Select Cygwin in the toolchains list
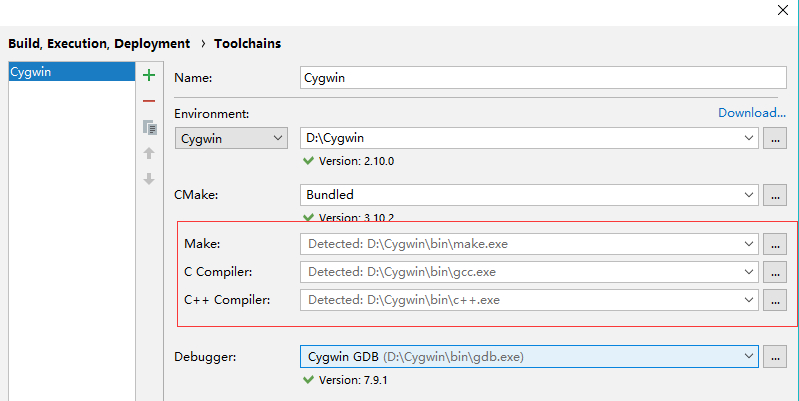Viewport: 799px width, 401px height. (x=70, y=72)
